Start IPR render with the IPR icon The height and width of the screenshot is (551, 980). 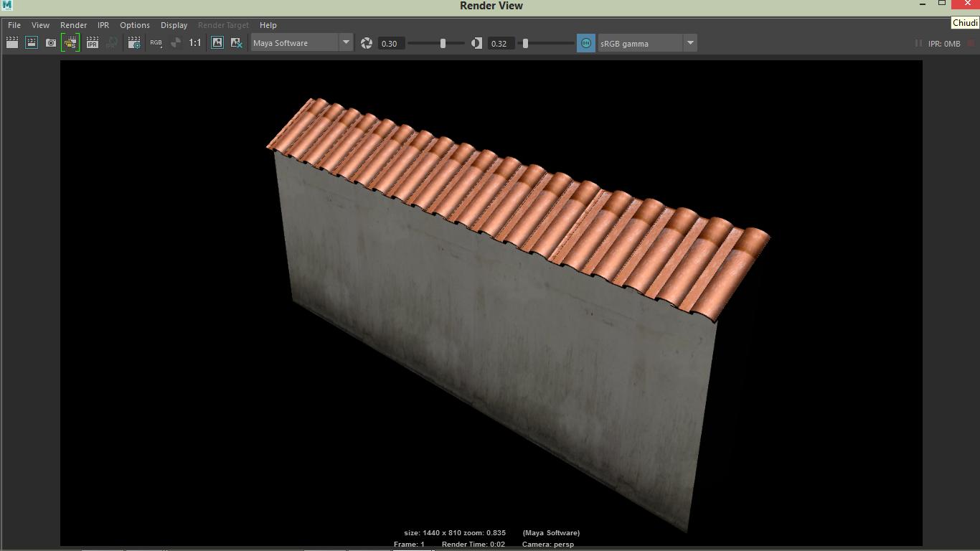(93, 43)
